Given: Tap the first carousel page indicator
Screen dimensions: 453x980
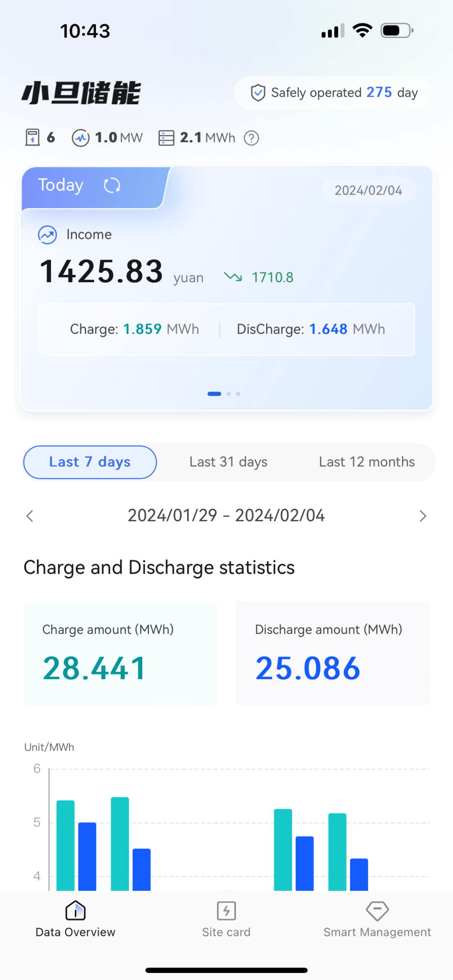Looking at the screenshot, I should point(214,393).
